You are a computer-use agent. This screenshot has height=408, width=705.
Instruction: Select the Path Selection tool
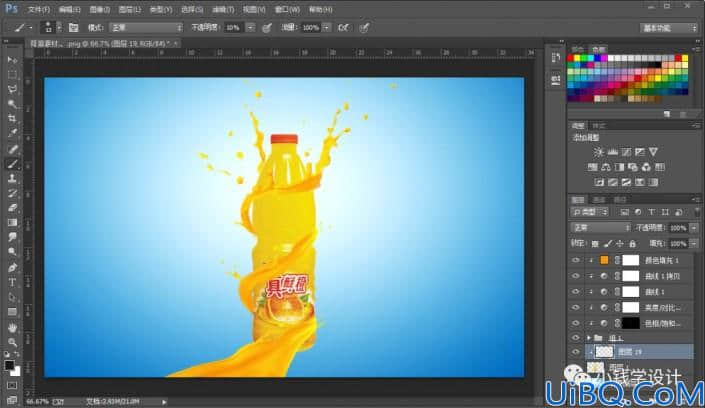12,297
